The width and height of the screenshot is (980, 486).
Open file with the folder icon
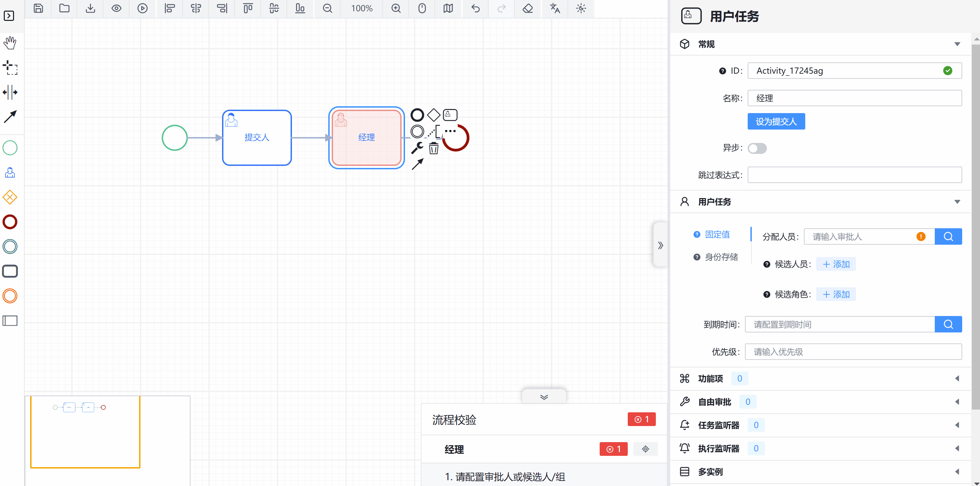click(x=64, y=8)
